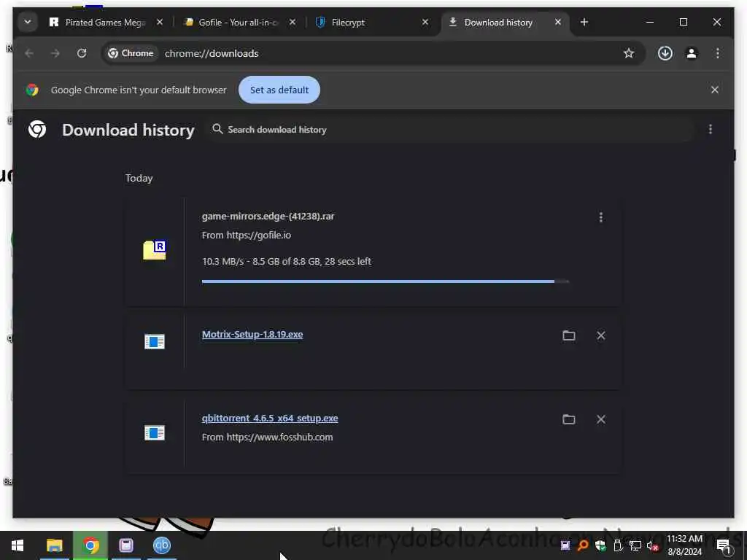This screenshot has width=747, height=560.
Task: Go forward with the forward arrow
Action: click(x=55, y=53)
